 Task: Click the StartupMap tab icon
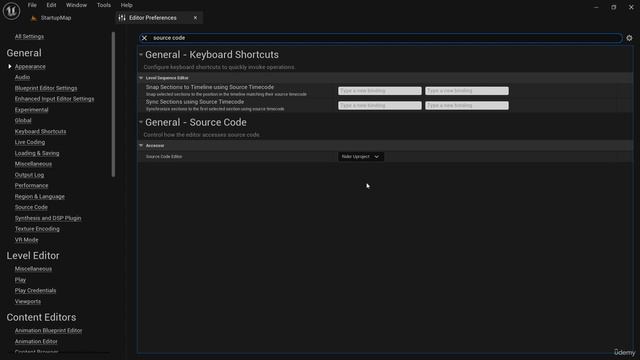[34, 18]
